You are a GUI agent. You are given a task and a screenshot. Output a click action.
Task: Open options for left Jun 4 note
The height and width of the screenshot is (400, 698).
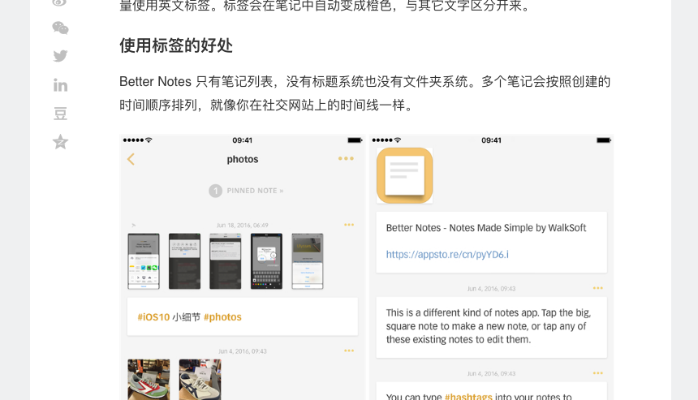tap(349, 351)
